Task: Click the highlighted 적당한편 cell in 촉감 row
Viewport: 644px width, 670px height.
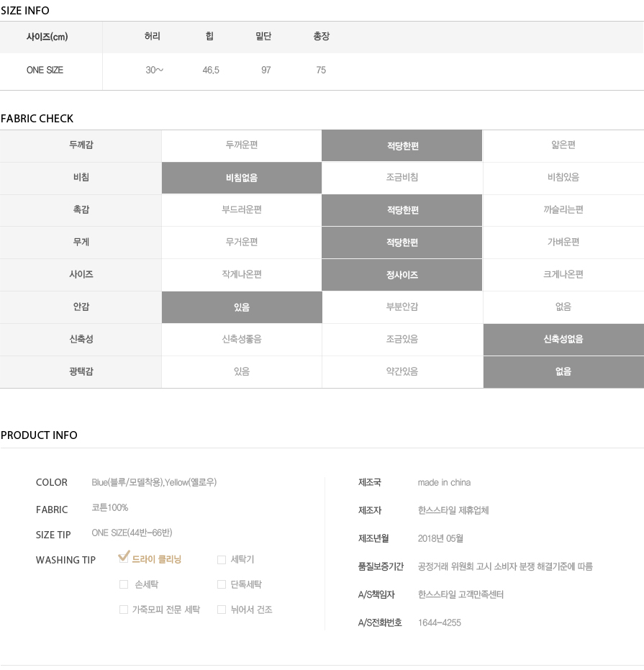Action: pos(402,210)
